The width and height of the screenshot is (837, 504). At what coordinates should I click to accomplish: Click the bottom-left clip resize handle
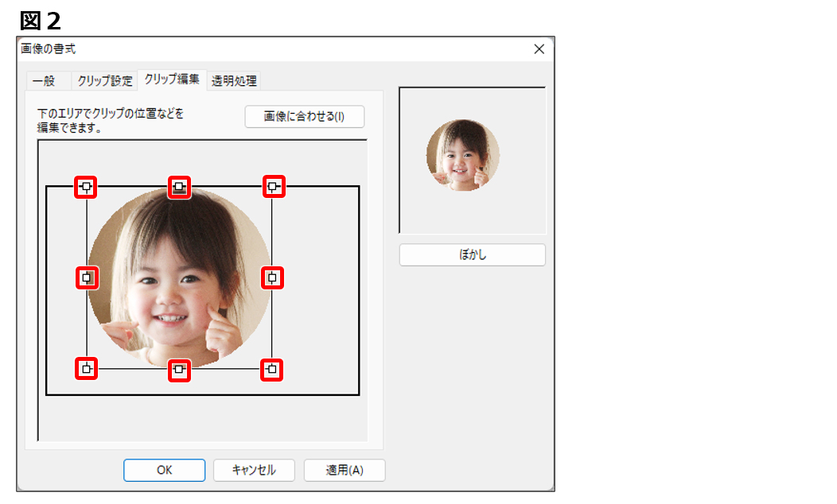[86, 369]
